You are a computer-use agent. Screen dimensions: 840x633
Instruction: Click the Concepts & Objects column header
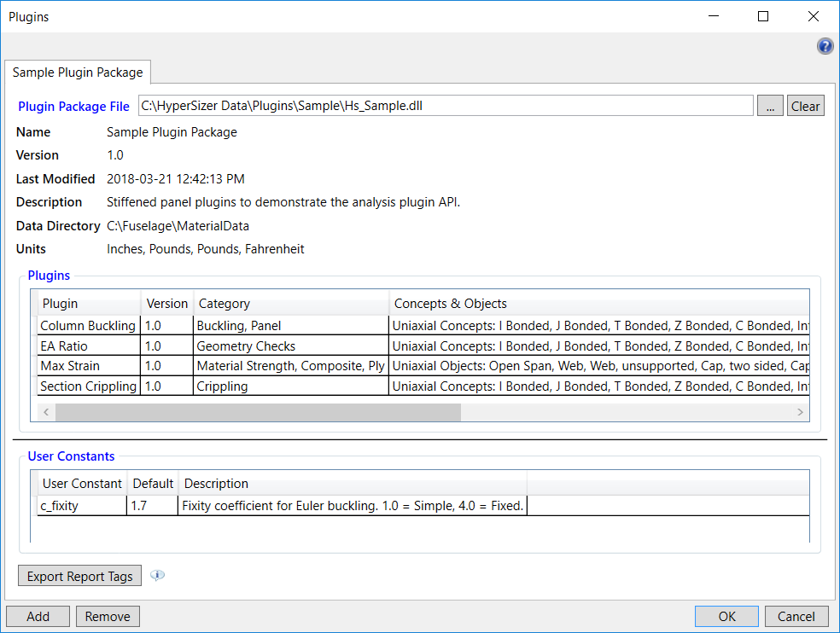pos(599,304)
